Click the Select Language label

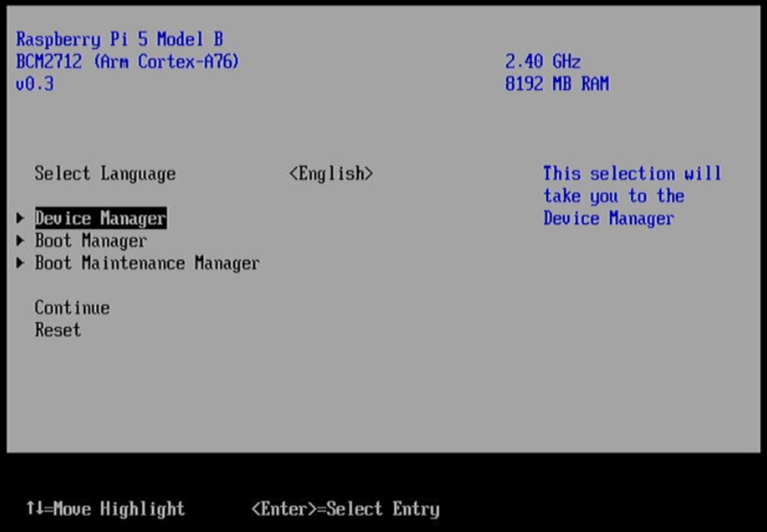pyautogui.click(x=105, y=173)
